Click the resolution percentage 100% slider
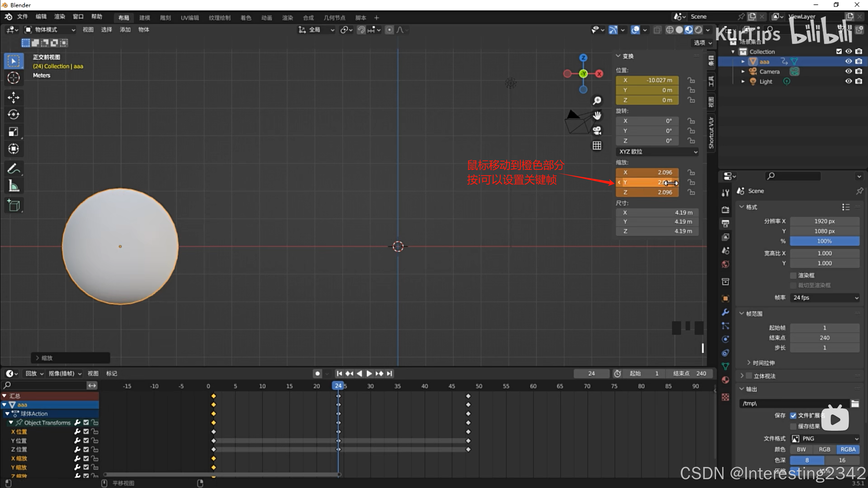The height and width of the screenshot is (488, 868). point(824,241)
